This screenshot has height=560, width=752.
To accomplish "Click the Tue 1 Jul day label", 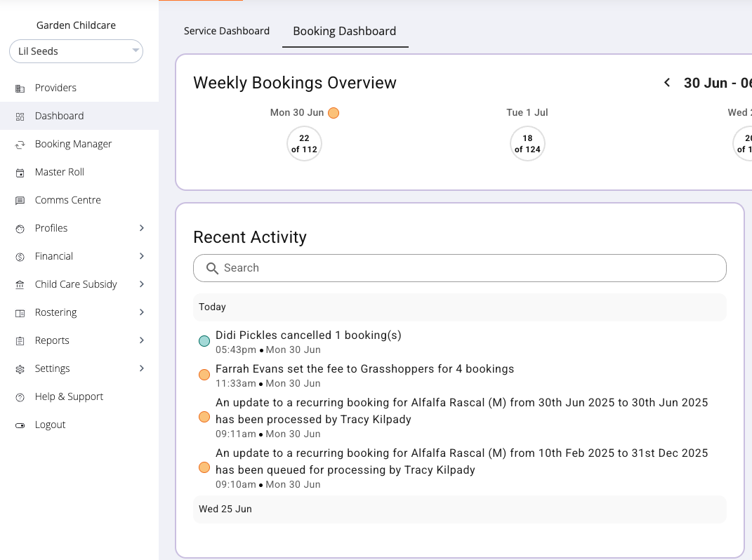I will [x=527, y=113].
